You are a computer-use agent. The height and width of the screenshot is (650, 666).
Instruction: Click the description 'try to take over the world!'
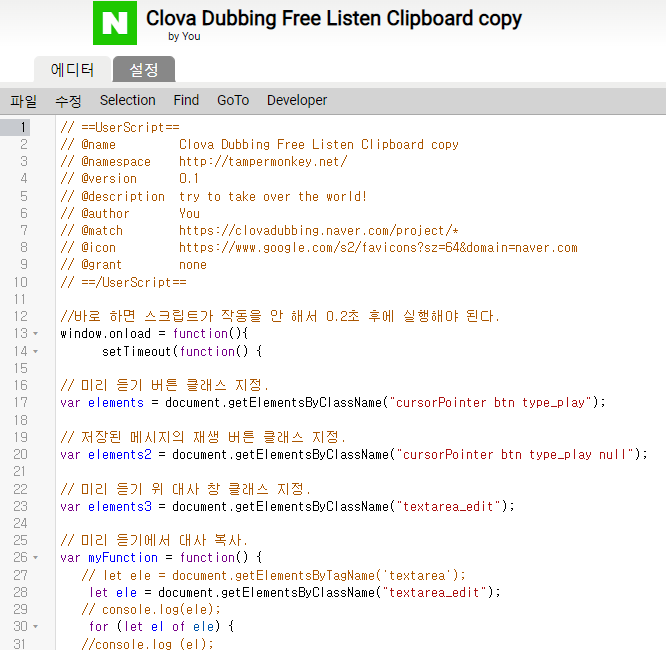[272, 196]
